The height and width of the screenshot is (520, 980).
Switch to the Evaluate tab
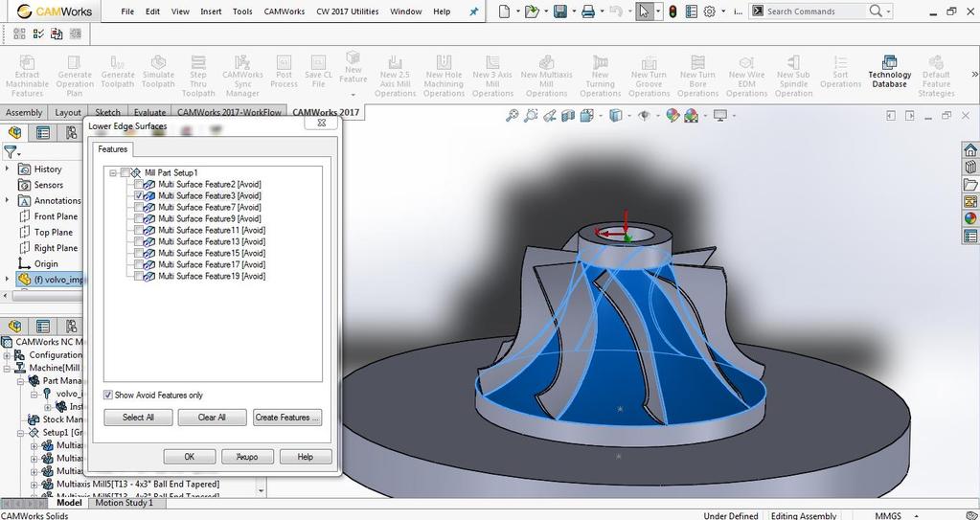[149, 112]
